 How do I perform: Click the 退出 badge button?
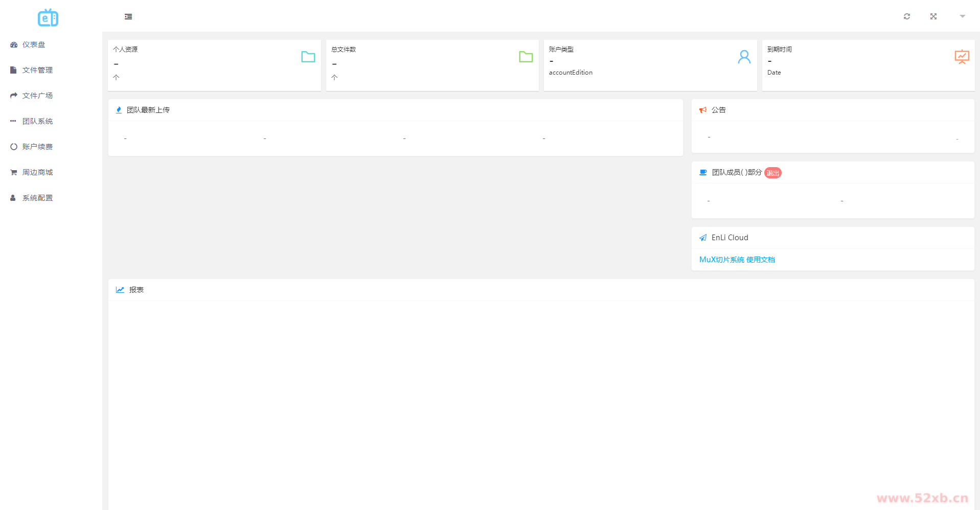(x=772, y=173)
